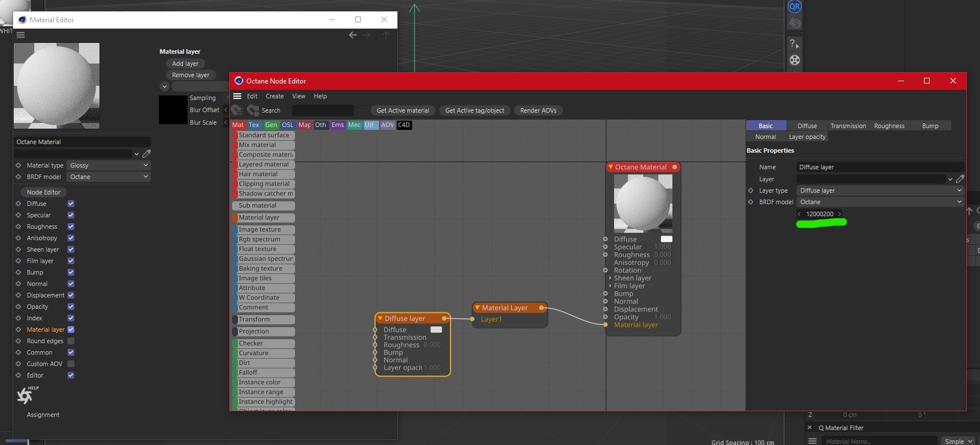Click the Node Editor button

point(43,192)
